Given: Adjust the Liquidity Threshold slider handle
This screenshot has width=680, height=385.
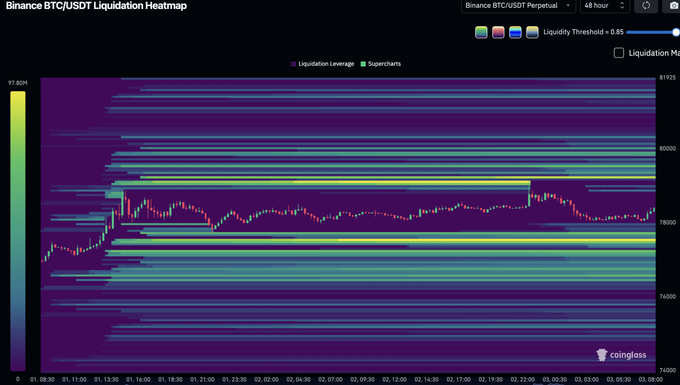Looking at the screenshot, I should [676, 32].
